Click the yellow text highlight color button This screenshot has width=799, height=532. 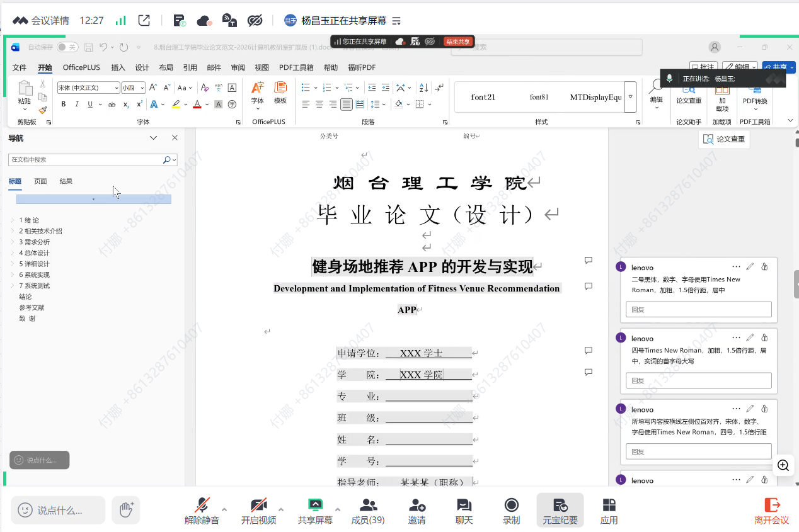[176, 104]
